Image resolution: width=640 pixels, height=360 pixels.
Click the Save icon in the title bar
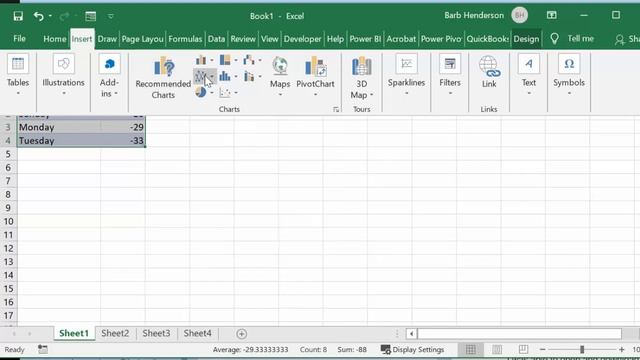[18, 16]
